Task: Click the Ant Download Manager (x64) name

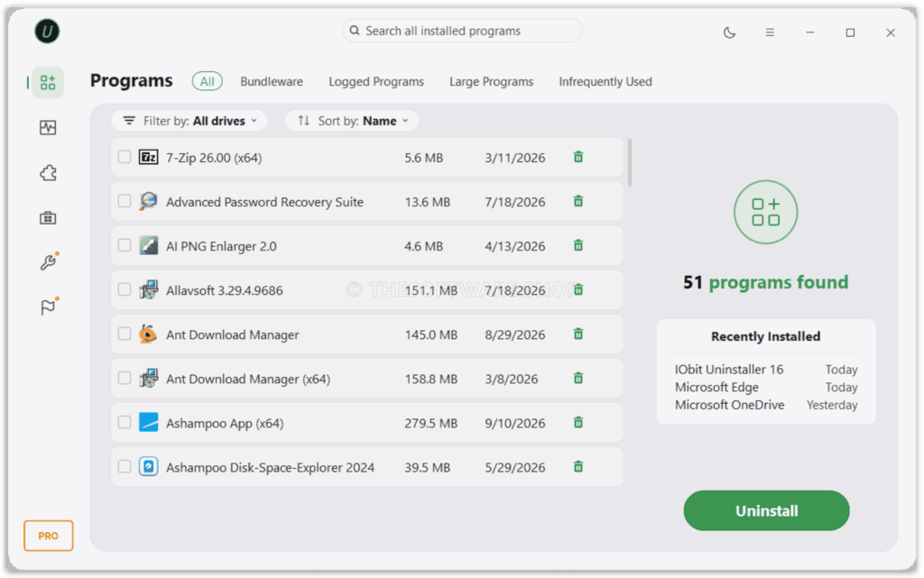Action: coord(248,379)
